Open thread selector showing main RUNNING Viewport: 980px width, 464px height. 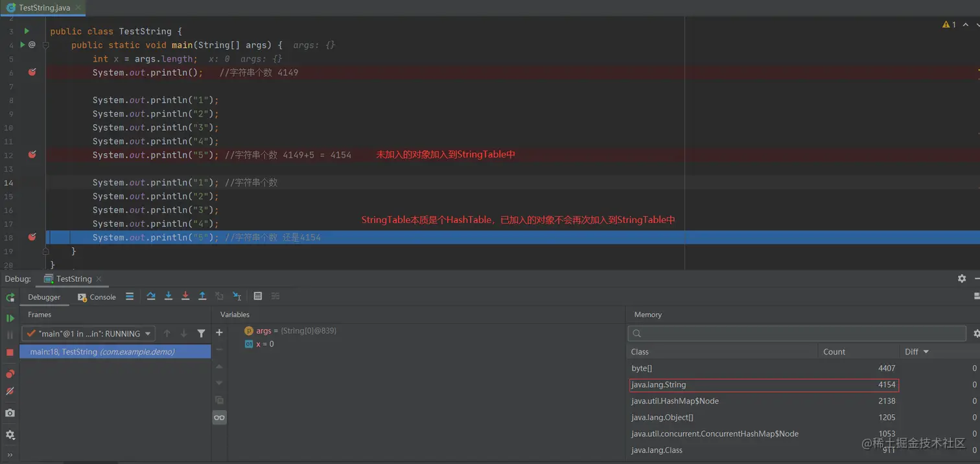89,334
